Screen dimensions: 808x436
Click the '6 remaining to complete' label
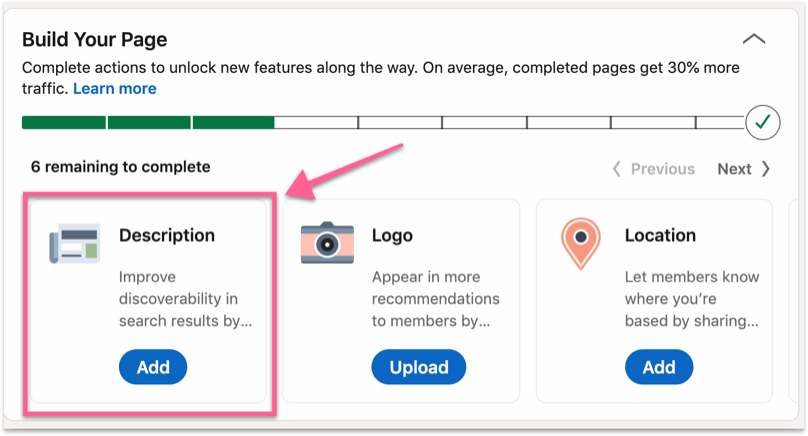[121, 167]
